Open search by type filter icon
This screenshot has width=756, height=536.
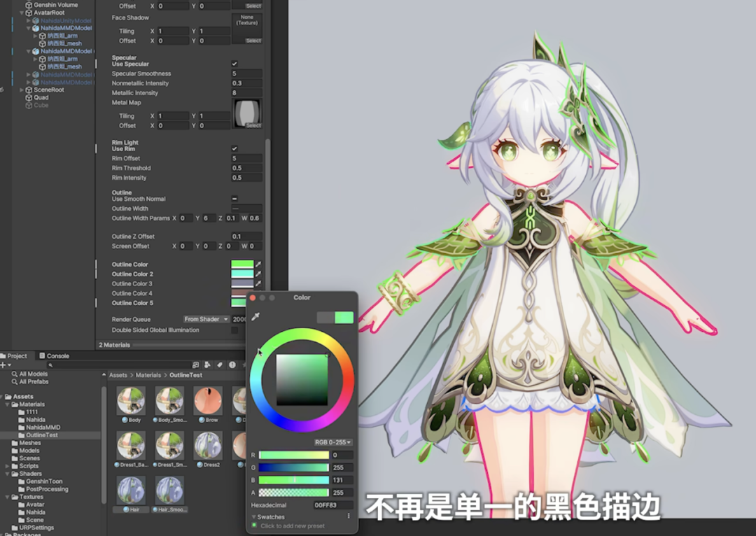[207, 365]
